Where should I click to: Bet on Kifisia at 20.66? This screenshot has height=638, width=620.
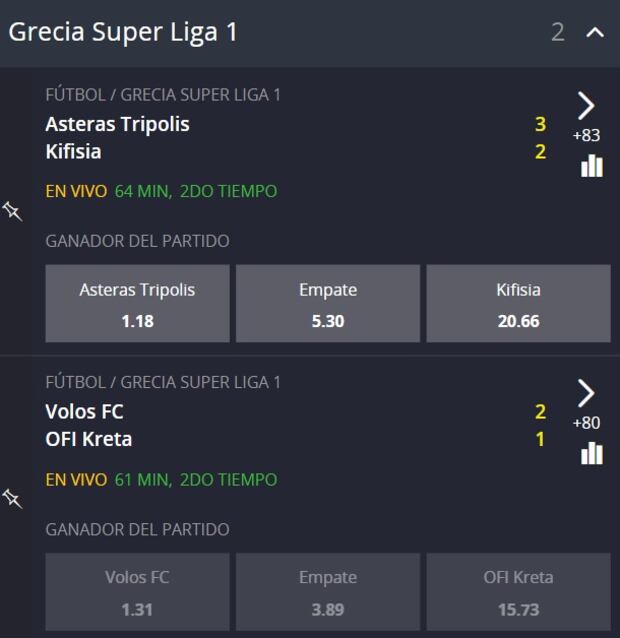(518, 304)
